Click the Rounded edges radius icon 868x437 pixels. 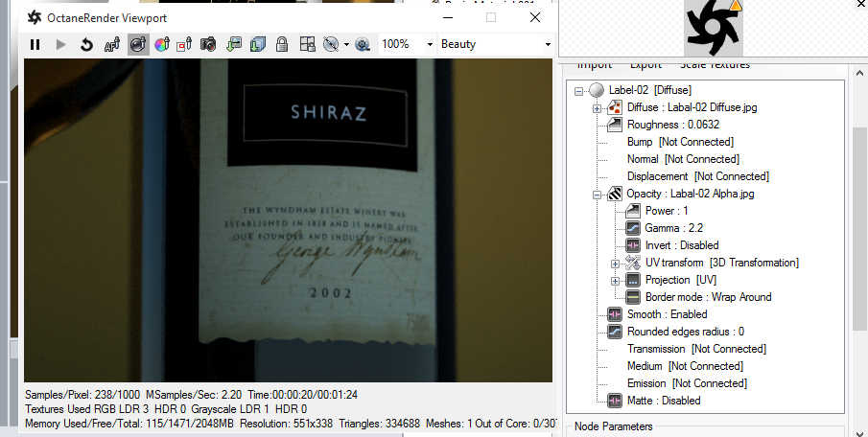[x=615, y=332]
